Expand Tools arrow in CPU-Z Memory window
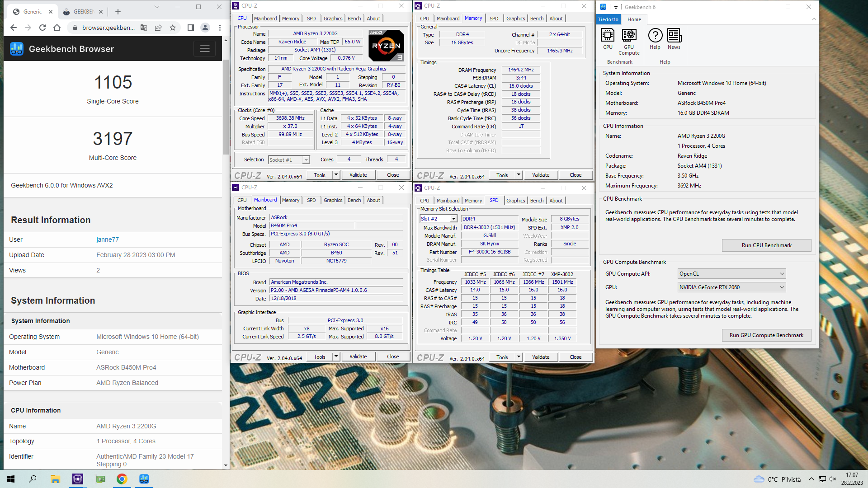Screen dimensions: 868x488 coord(519,175)
